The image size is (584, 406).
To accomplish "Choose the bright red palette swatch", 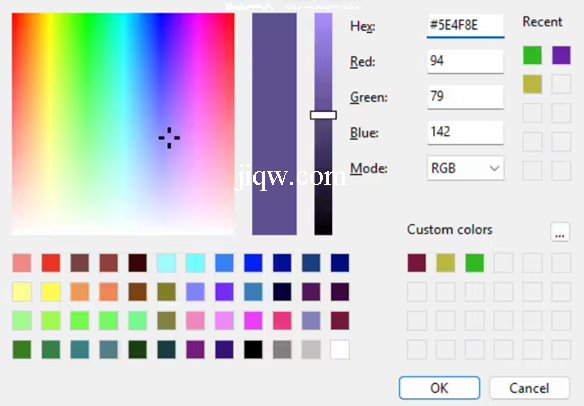I will [x=51, y=263].
